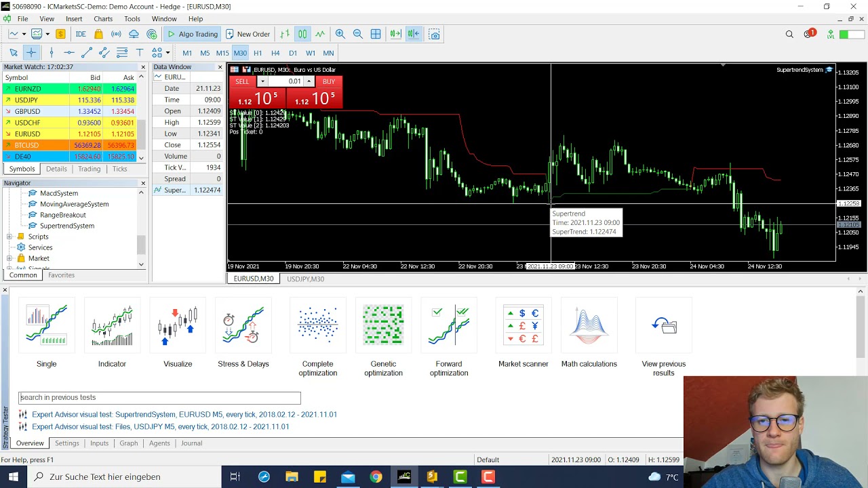Open the Tools menu

(x=132, y=19)
